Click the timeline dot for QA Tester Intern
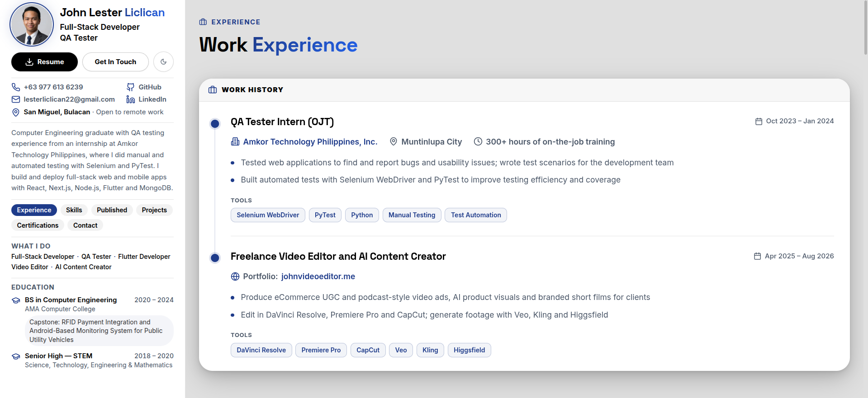Viewport: 868px width, 398px height. pyautogui.click(x=215, y=124)
